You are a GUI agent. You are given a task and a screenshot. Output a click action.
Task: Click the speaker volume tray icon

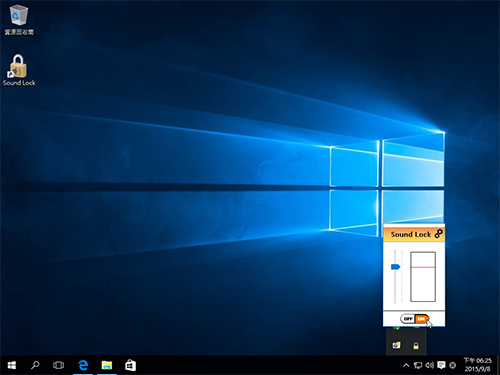click(429, 365)
